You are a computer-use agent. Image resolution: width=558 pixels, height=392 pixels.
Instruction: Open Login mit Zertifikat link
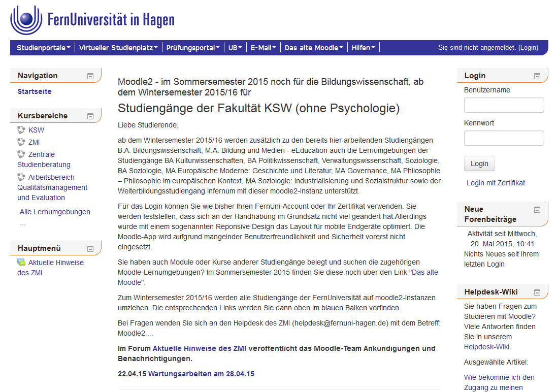pos(496,183)
